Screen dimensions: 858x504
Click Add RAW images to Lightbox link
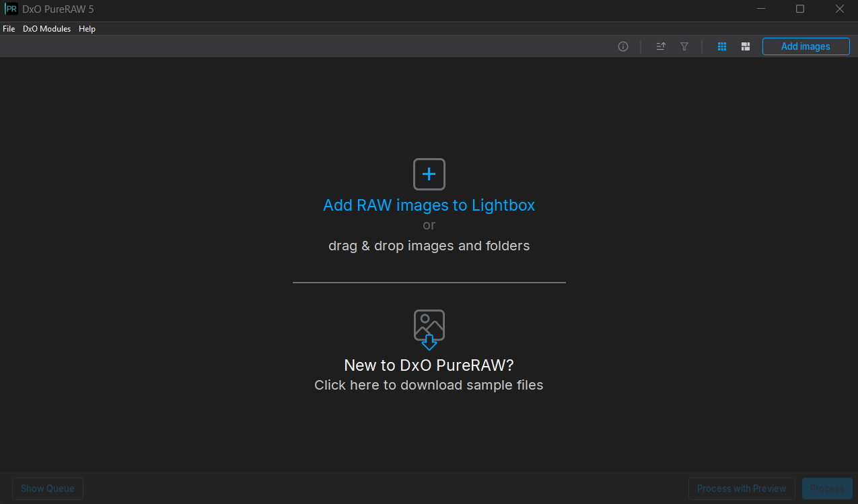pos(429,205)
